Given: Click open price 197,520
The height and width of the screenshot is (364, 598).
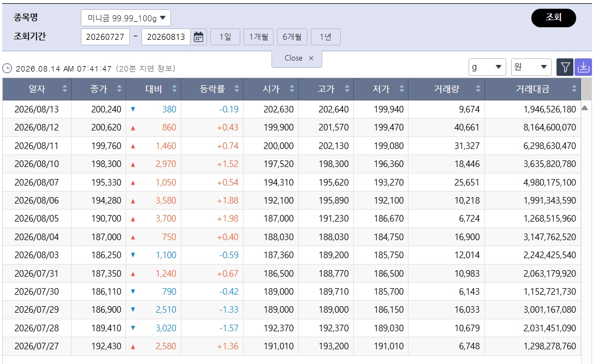Looking at the screenshot, I should [279, 164].
